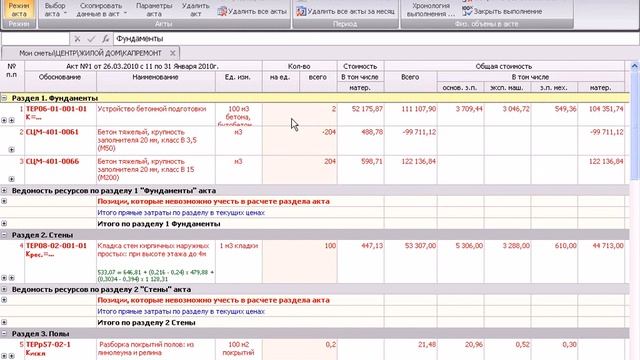Click value '3 046,72' in эксп. маш. column
Viewport: 640px width, 360px height.
(x=516, y=109)
